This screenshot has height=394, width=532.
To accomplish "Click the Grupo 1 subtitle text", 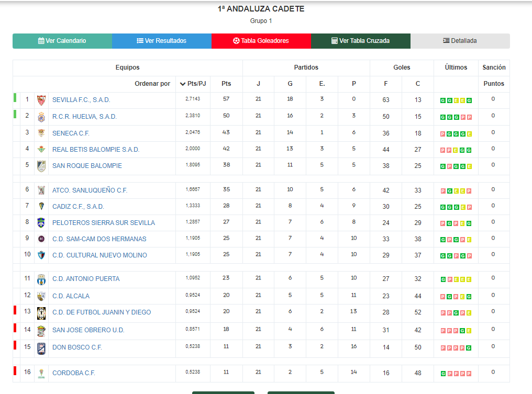I will (261, 21).
